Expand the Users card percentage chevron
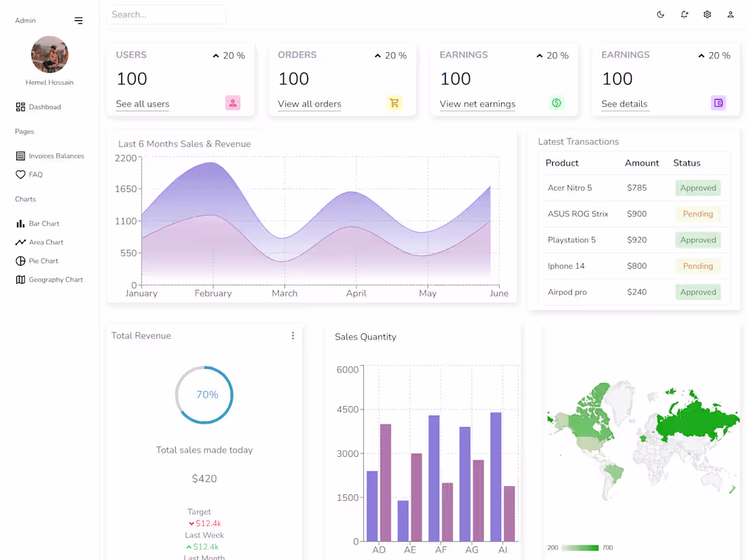 click(217, 55)
